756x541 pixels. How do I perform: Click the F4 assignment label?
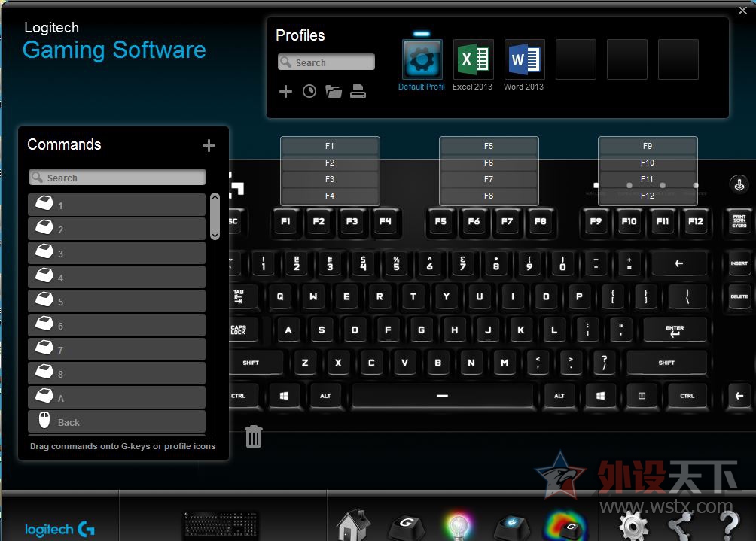[330, 196]
